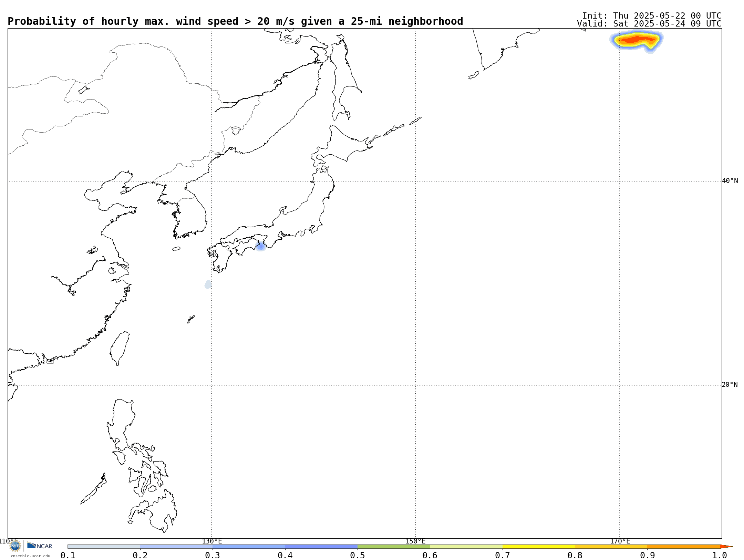The height and width of the screenshot is (560, 744).
Task: Click the 0.1 colorbar tick label
Action: pos(68,555)
